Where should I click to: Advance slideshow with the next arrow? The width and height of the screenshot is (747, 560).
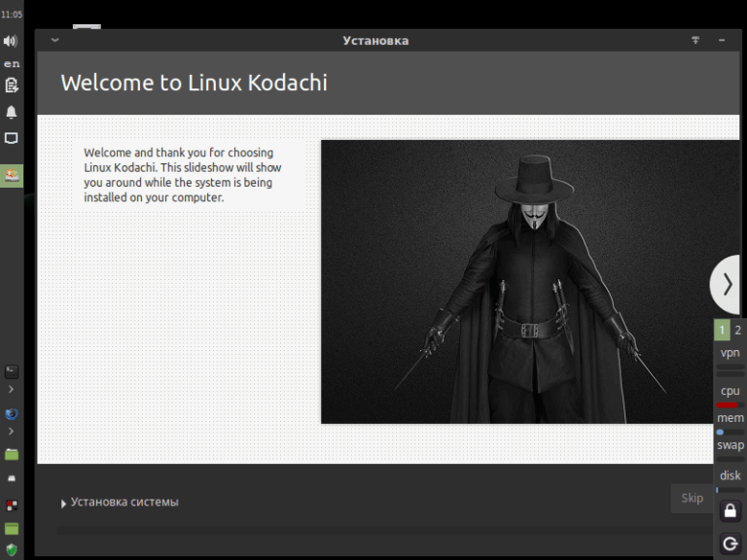[x=726, y=284]
